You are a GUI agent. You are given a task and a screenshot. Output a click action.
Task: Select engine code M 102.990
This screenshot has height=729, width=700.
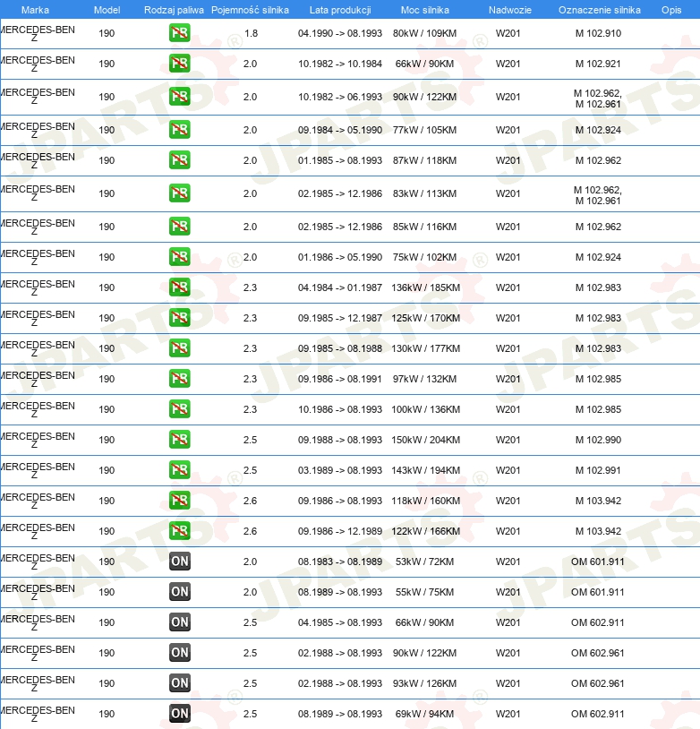[x=598, y=440]
